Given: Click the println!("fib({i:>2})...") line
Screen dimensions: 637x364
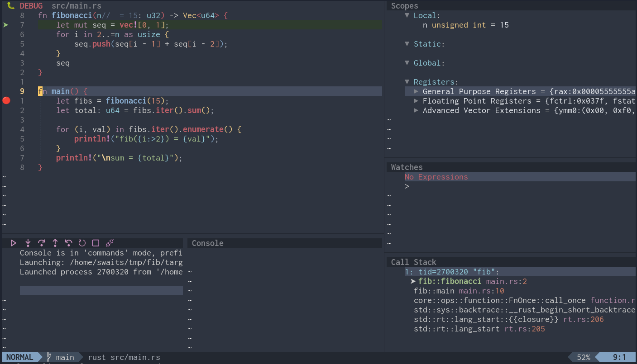Looking at the screenshot, I should (x=147, y=139).
